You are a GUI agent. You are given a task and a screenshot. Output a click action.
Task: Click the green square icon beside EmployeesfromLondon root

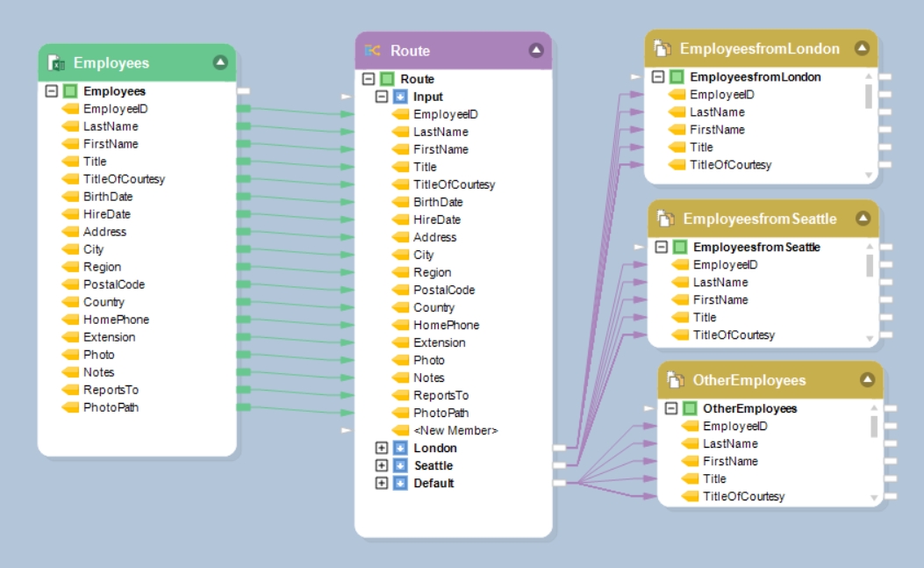point(677,76)
